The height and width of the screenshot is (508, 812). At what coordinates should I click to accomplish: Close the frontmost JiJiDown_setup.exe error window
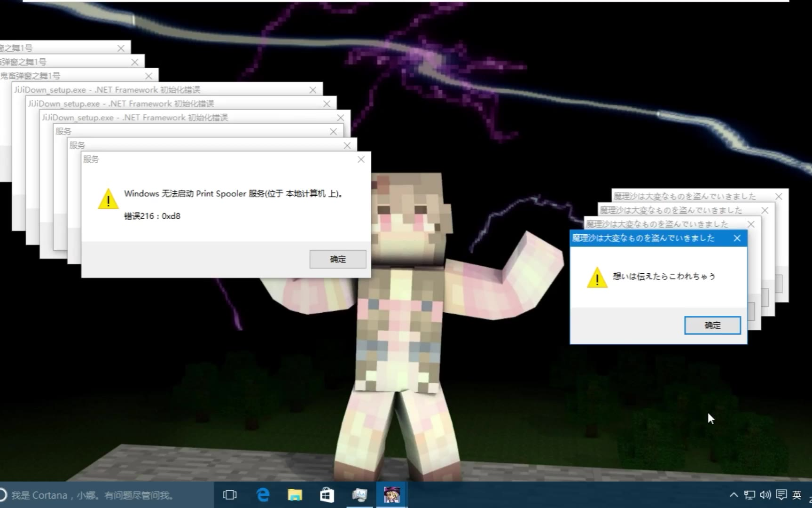click(341, 118)
